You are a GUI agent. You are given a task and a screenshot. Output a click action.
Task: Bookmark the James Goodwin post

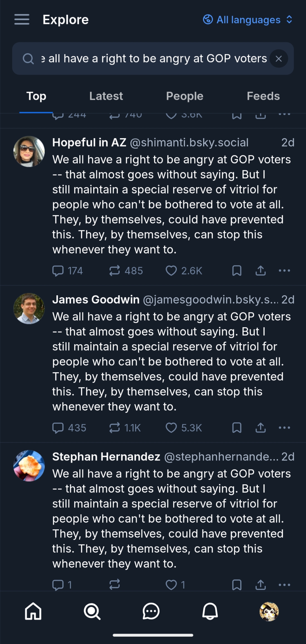[x=237, y=428]
